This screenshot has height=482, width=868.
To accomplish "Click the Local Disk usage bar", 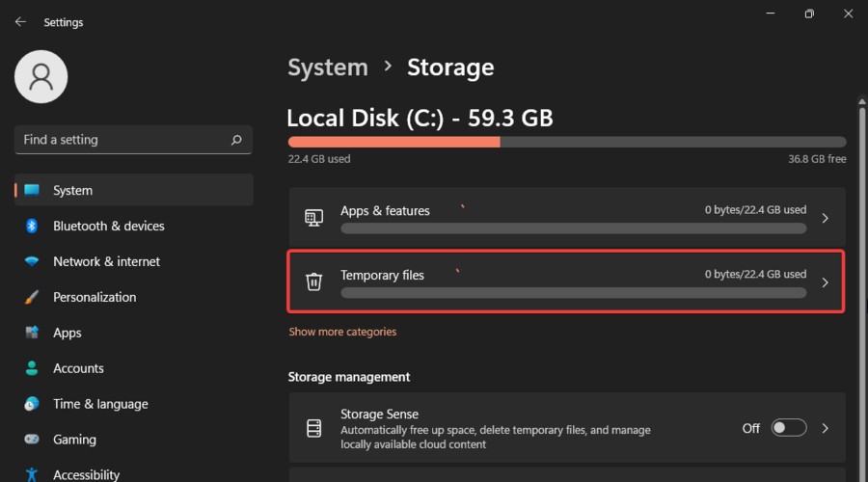I will (566, 142).
